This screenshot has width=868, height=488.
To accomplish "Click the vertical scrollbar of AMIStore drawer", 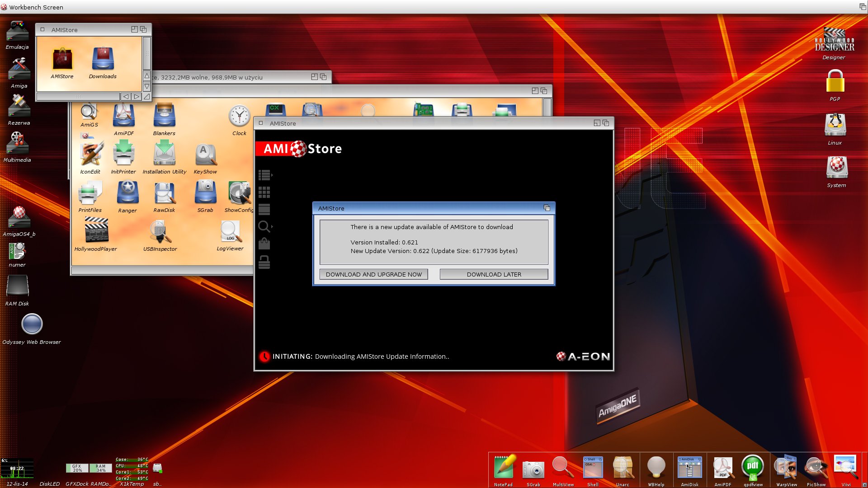I will (x=147, y=53).
